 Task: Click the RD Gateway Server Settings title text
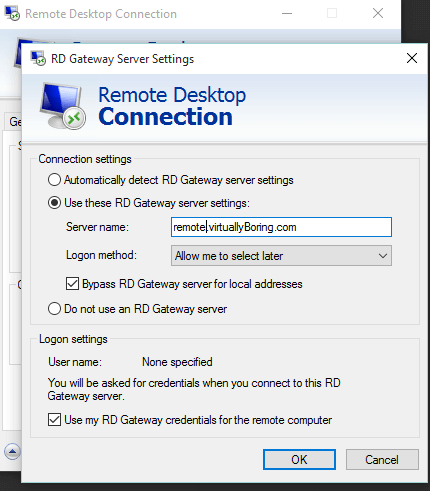coord(122,59)
